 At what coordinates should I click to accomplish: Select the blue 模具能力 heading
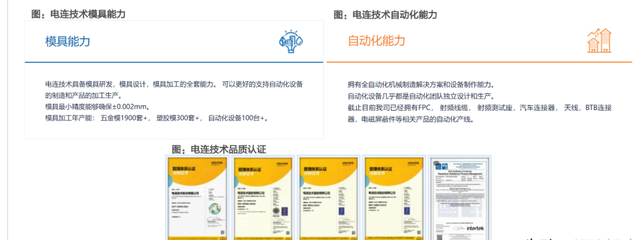[67, 41]
